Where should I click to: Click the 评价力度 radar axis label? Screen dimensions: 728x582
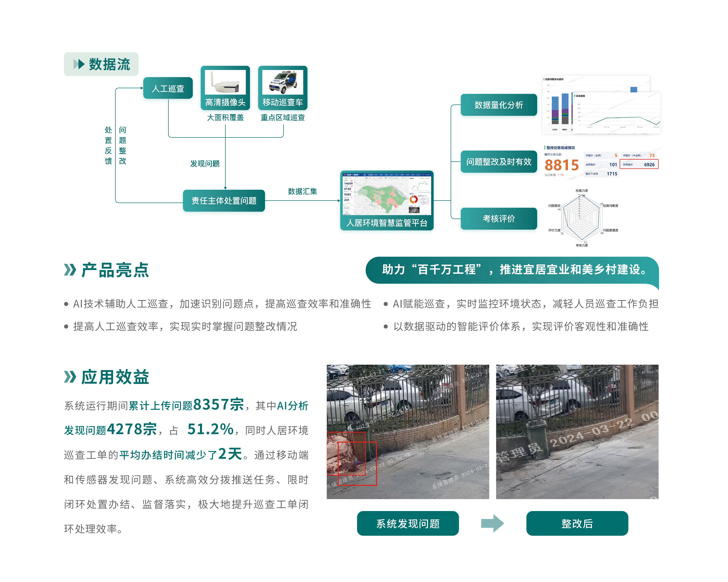(x=554, y=230)
